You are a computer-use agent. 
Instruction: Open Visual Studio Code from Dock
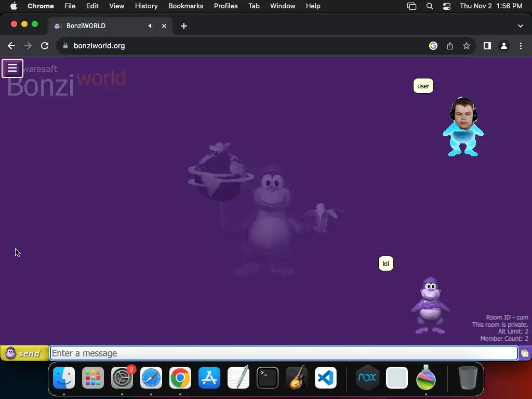pos(326,378)
